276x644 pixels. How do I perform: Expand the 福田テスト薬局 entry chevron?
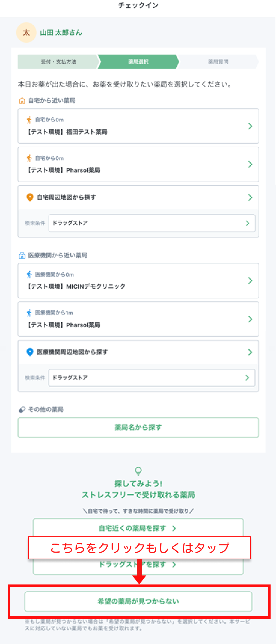tap(250, 126)
